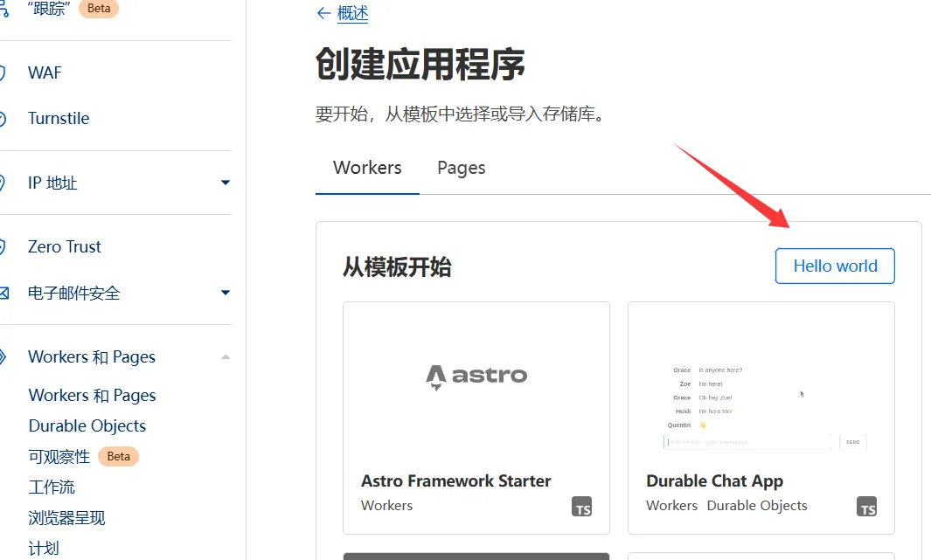Click the 从模板开始 section title
The height and width of the screenshot is (560, 931).
(397, 267)
